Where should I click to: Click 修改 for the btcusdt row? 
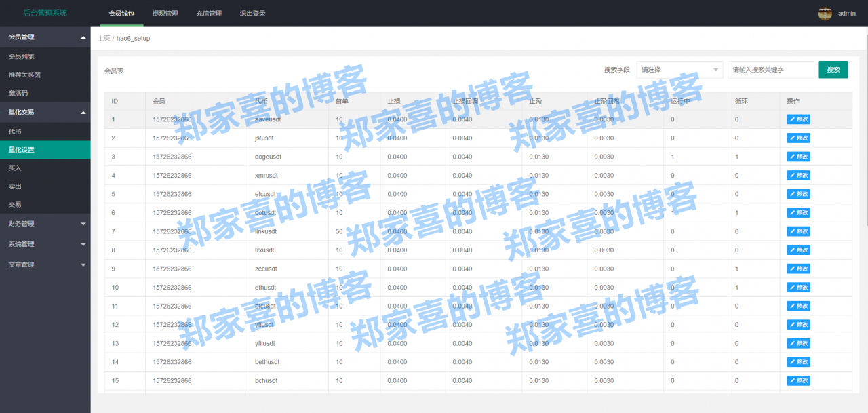tap(798, 306)
